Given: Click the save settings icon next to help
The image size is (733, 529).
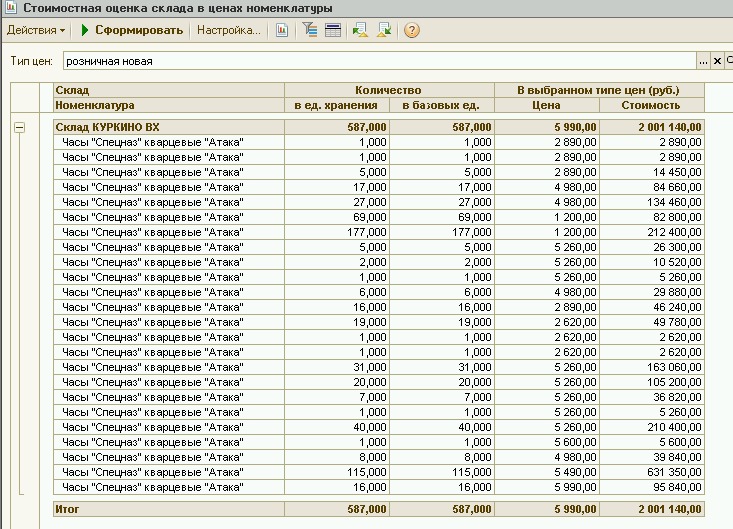Looking at the screenshot, I should [x=384, y=30].
